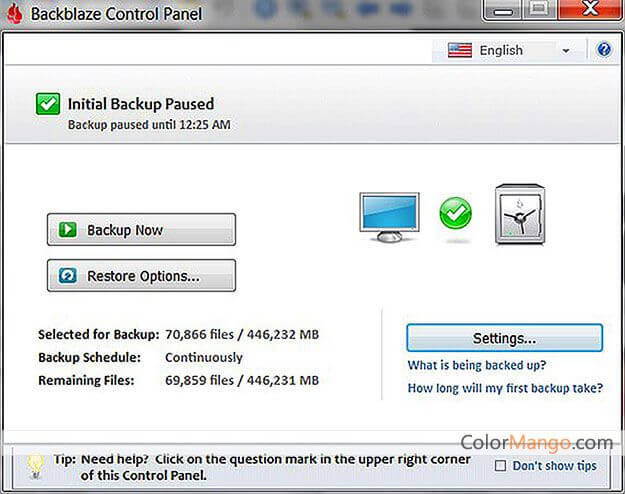Minimize the Backblaze Control Panel window

click(x=507, y=10)
